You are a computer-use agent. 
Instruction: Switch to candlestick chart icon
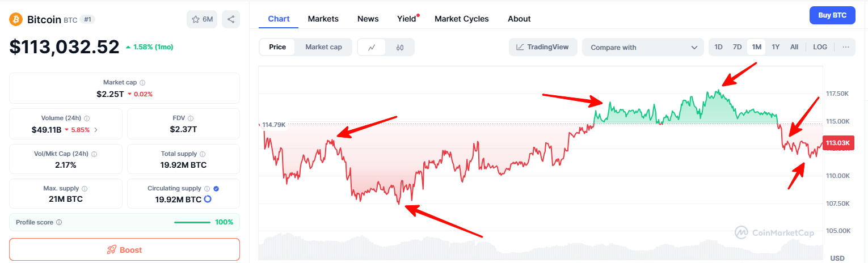pos(400,48)
